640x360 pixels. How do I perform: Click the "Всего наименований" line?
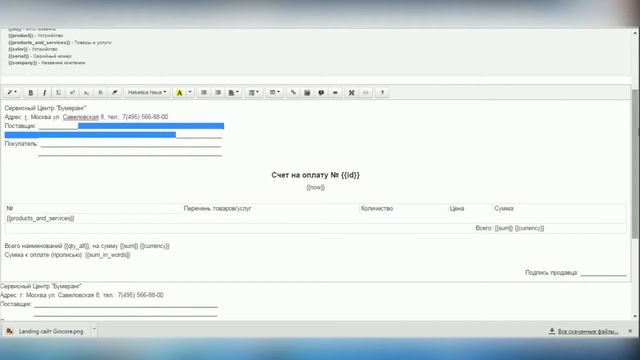pyautogui.click(x=87, y=246)
